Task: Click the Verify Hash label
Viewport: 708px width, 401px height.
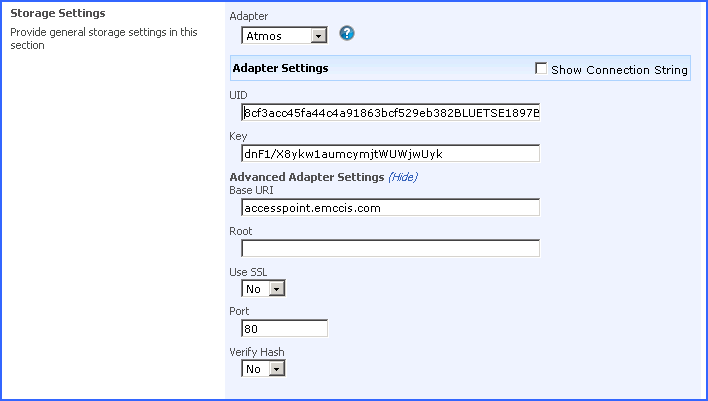Action: (257, 352)
